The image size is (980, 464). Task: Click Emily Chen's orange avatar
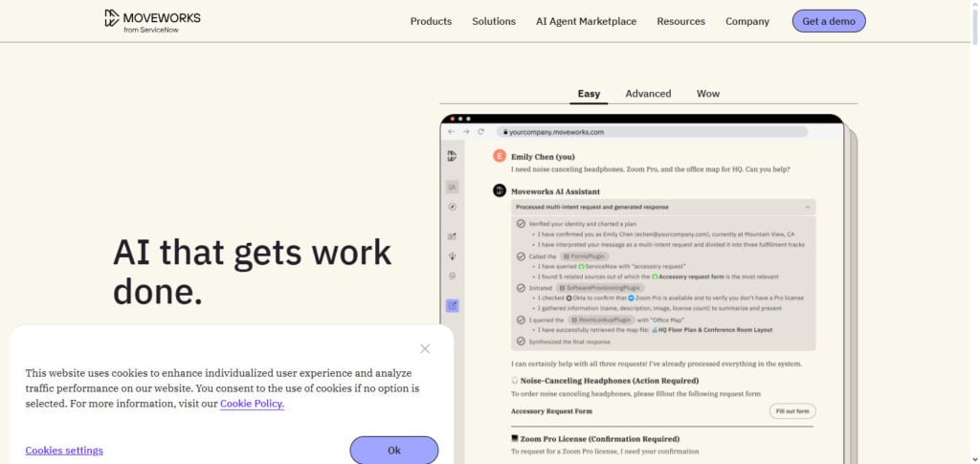pos(500,156)
